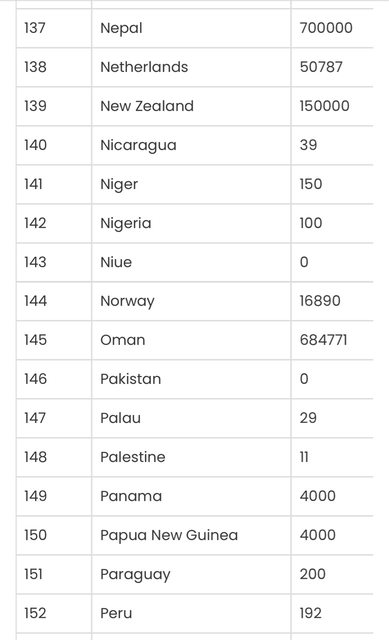Click the Panama value 4000
The image size is (389, 640).
[318, 496]
